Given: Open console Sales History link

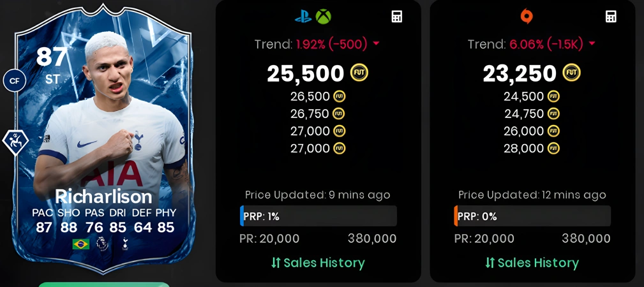Looking at the screenshot, I should click(x=318, y=263).
